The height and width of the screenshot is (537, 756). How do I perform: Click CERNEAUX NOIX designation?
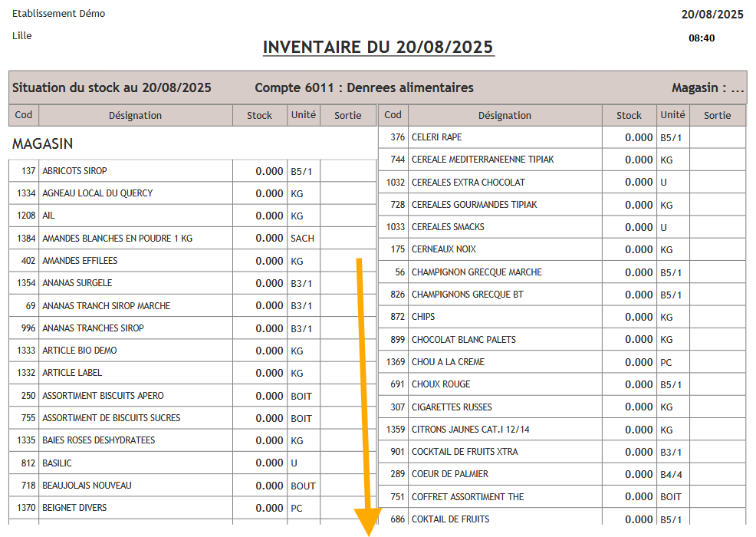coord(444,249)
